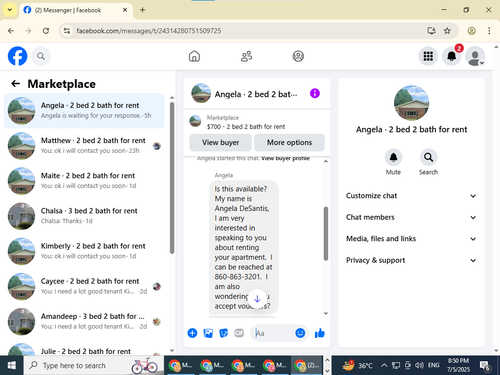500x375 pixels.
Task: Open account avatar menu
Action: point(475,56)
